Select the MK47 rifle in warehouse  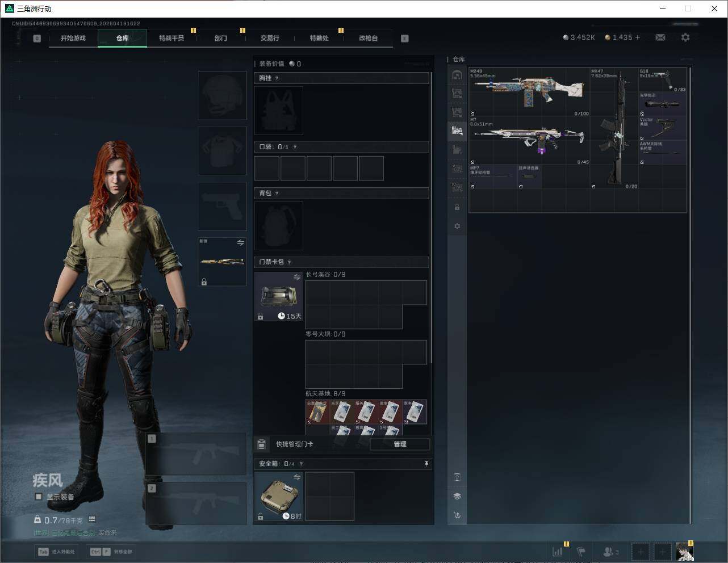tap(614, 129)
